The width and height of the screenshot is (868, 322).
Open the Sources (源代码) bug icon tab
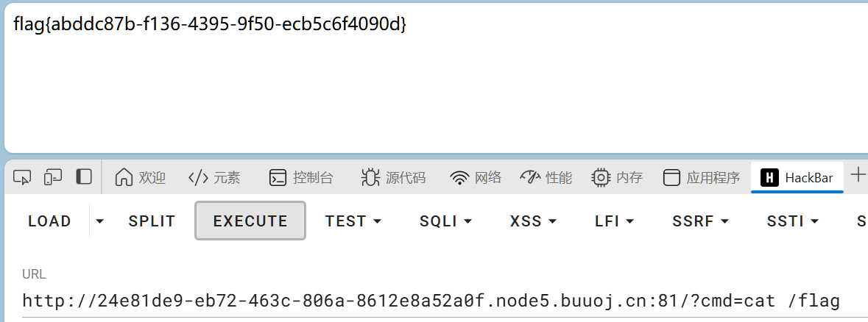(393, 177)
